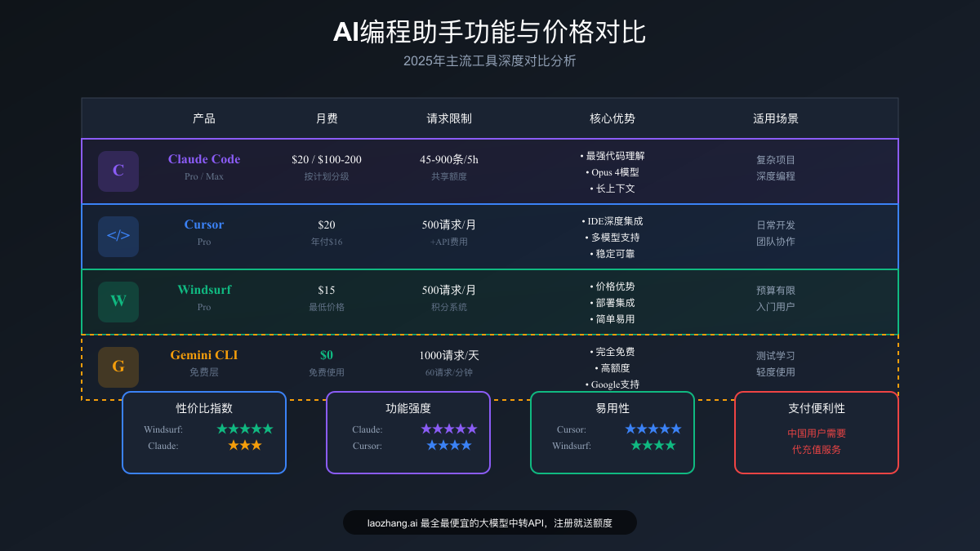Click the '2025年主流工具深度对比分析' subtitle
The image size is (980, 551).
click(490, 61)
